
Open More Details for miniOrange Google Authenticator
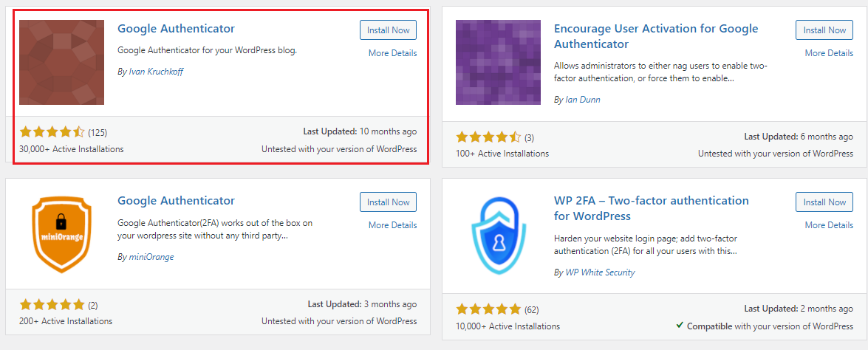point(392,225)
